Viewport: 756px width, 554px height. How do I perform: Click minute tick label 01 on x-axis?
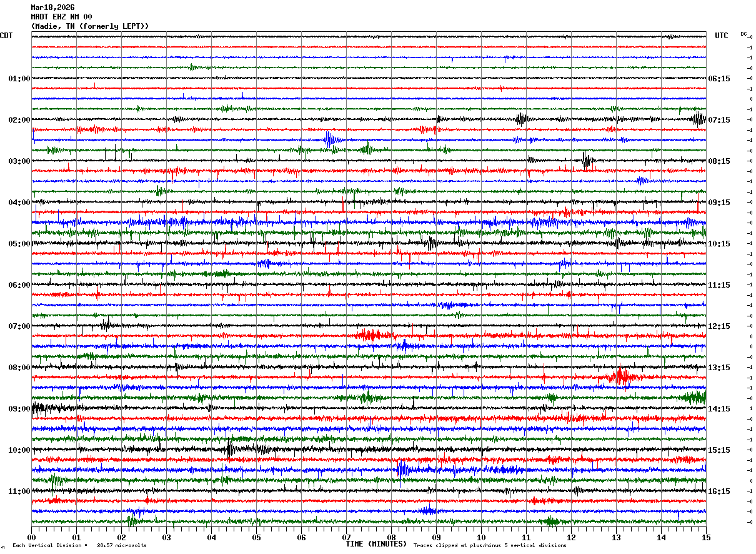76,537
